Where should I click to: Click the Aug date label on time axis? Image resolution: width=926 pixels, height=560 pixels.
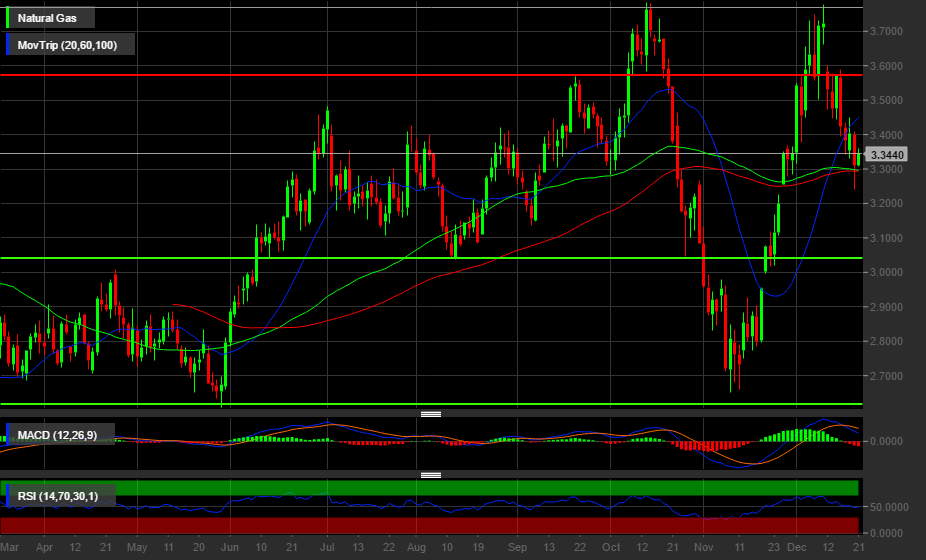pos(416,548)
